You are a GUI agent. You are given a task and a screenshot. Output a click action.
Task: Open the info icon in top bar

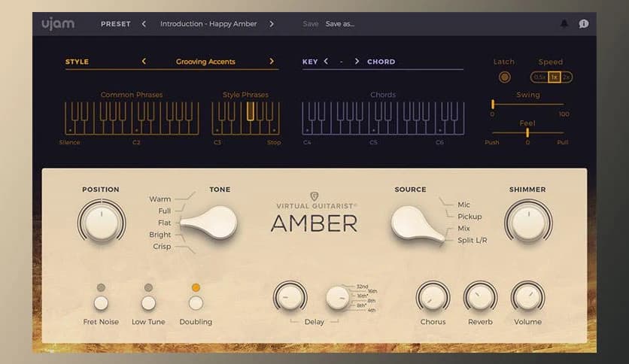(584, 23)
